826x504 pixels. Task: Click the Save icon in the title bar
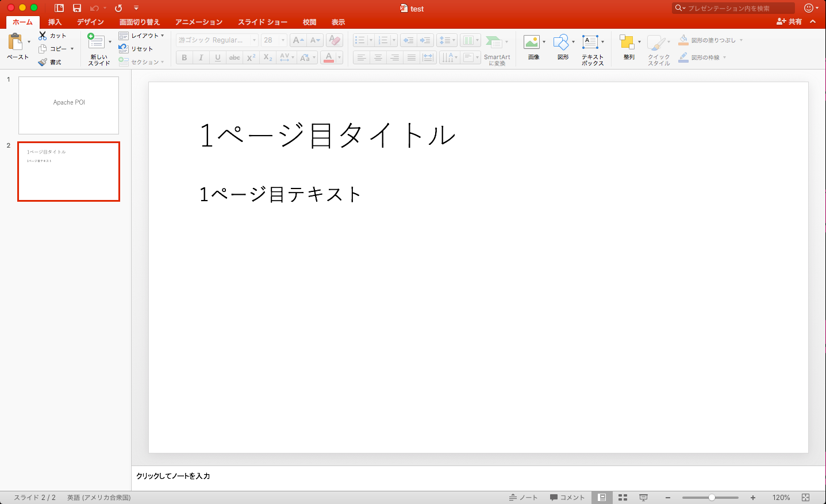(77, 8)
